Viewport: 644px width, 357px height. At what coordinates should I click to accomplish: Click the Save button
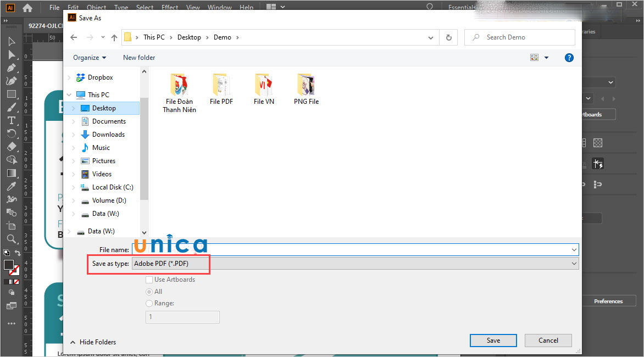pos(493,340)
